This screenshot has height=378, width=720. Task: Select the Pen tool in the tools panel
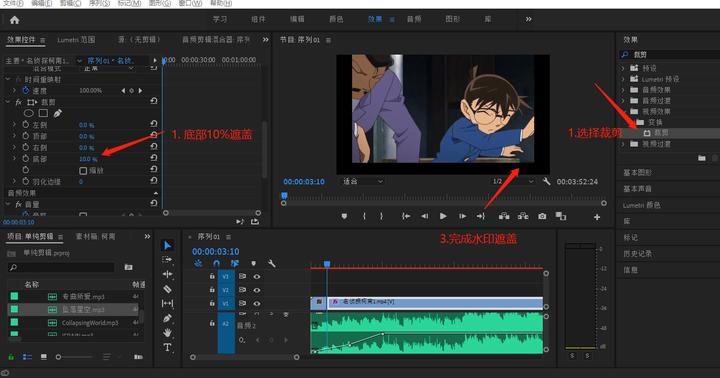168,318
